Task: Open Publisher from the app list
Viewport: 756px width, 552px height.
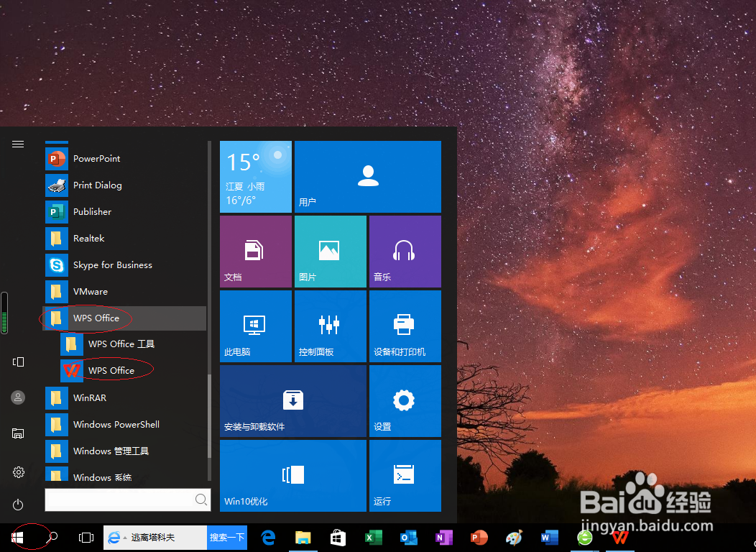Action: pyautogui.click(x=125, y=211)
